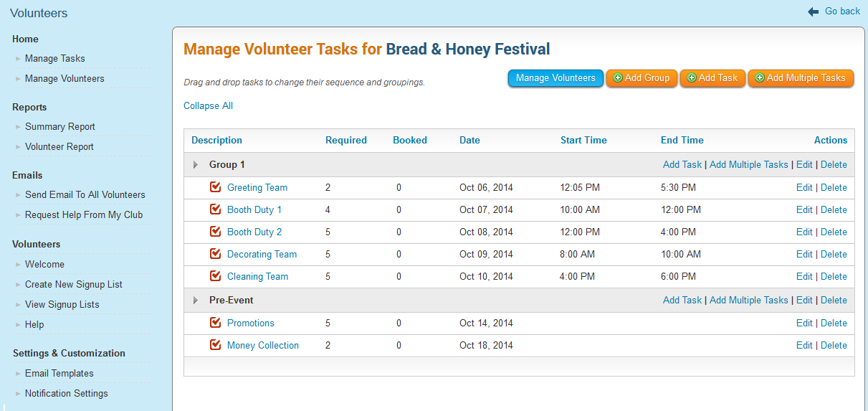Sort by the Required column header

pyautogui.click(x=345, y=141)
